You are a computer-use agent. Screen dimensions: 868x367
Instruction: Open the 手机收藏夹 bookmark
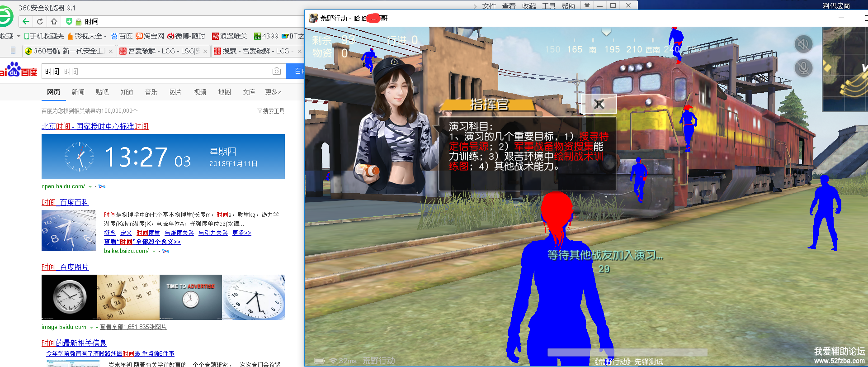44,36
